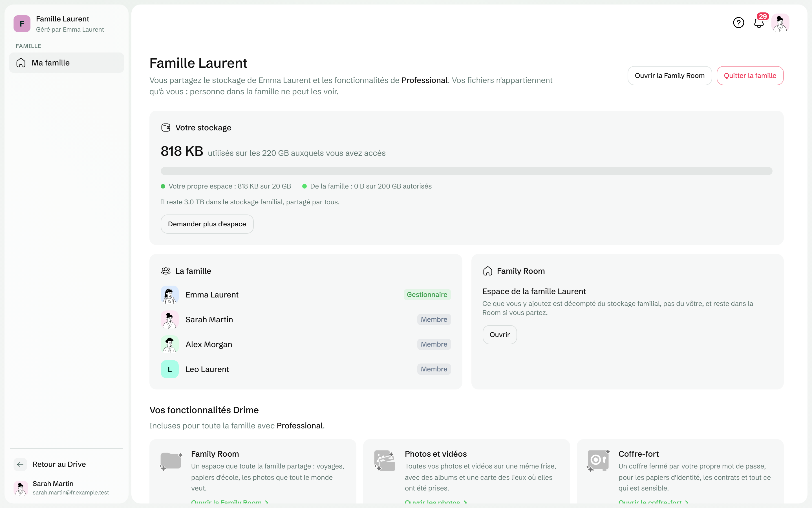Click Gestionnaire badge on Emma Laurent row

point(427,295)
